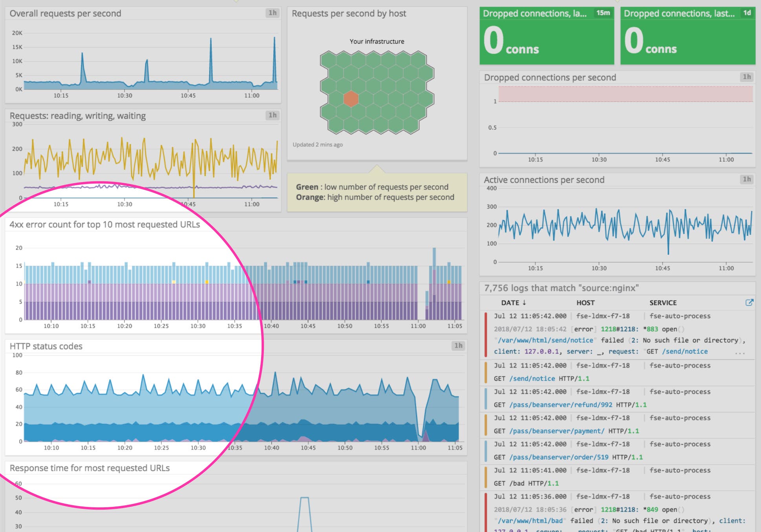
Task: Open the /send/notice request link
Action: pyautogui.click(x=685, y=352)
